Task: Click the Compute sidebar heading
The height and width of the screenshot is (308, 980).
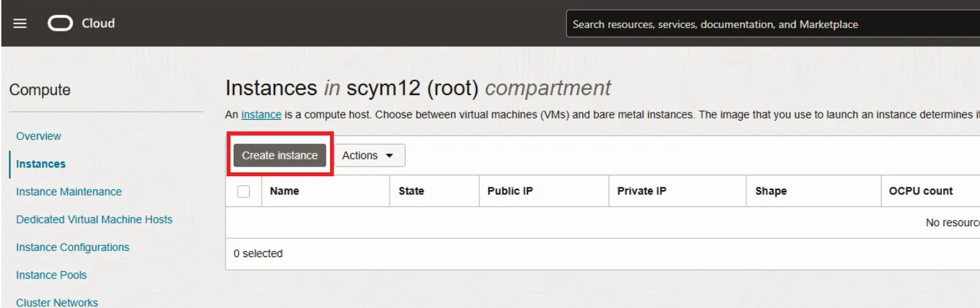Action: click(x=40, y=90)
